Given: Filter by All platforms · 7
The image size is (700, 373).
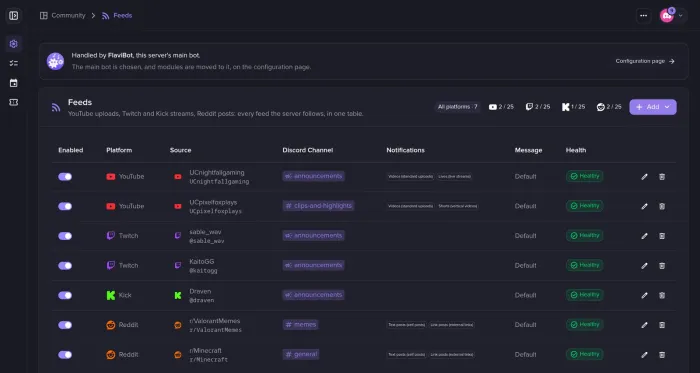Looking at the screenshot, I should (458, 107).
